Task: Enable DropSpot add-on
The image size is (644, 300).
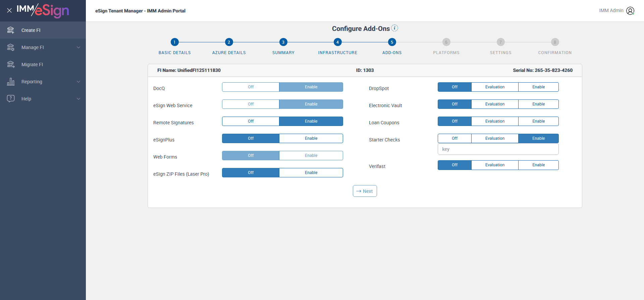Action: tap(538, 87)
